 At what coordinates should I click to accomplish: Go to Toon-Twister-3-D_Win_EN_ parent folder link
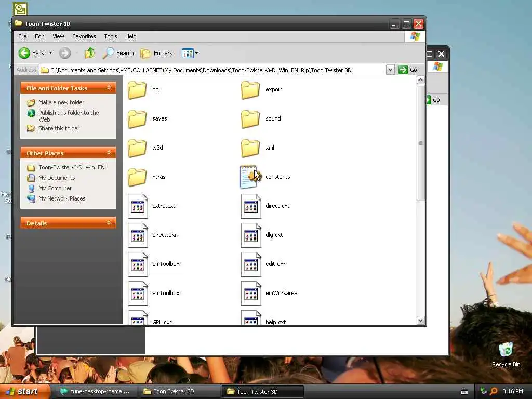point(73,168)
